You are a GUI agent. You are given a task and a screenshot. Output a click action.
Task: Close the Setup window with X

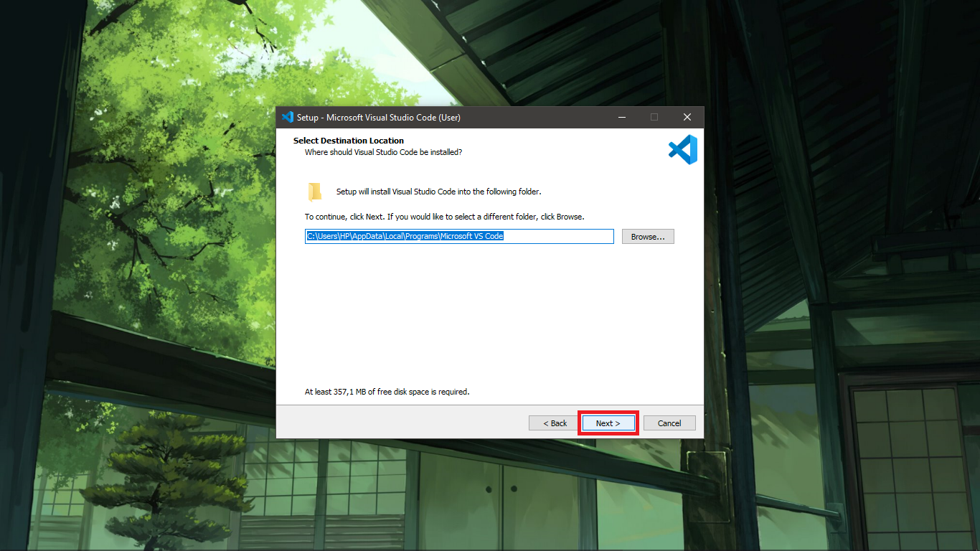[x=687, y=118]
